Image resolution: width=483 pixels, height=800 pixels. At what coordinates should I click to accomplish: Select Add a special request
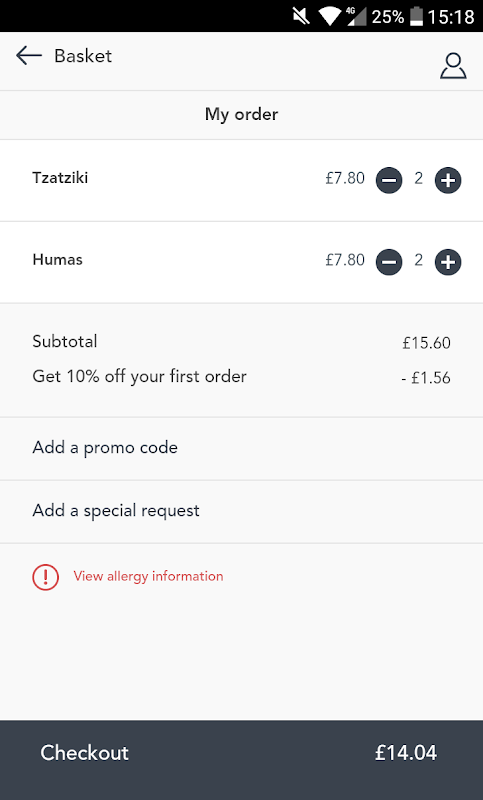(241, 512)
